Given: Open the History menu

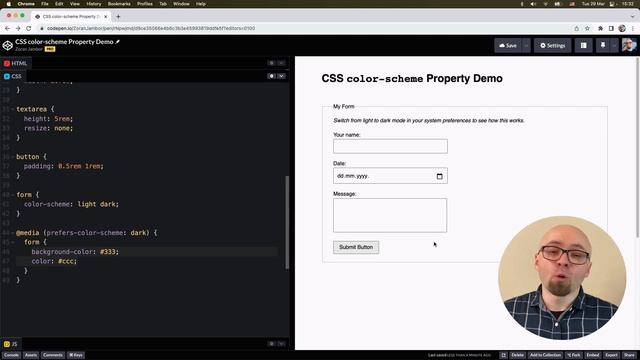Looking at the screenshot, I should 93,4.
